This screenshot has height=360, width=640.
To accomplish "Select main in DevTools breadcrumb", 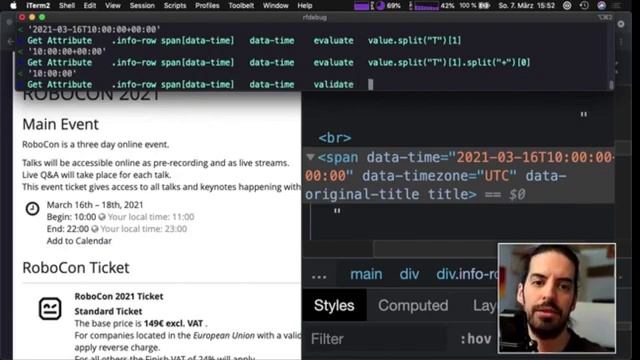I will click(x=366, y=274).
